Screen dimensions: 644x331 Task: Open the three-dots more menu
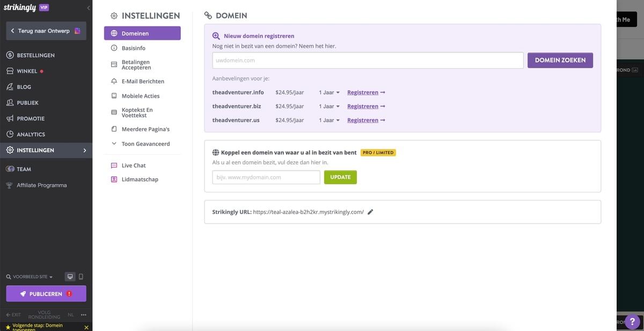click(83, 314)
